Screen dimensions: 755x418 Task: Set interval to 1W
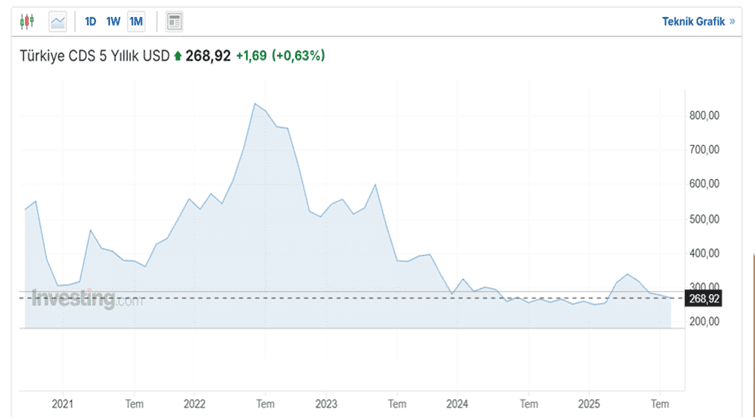click(x=113, y=21)
